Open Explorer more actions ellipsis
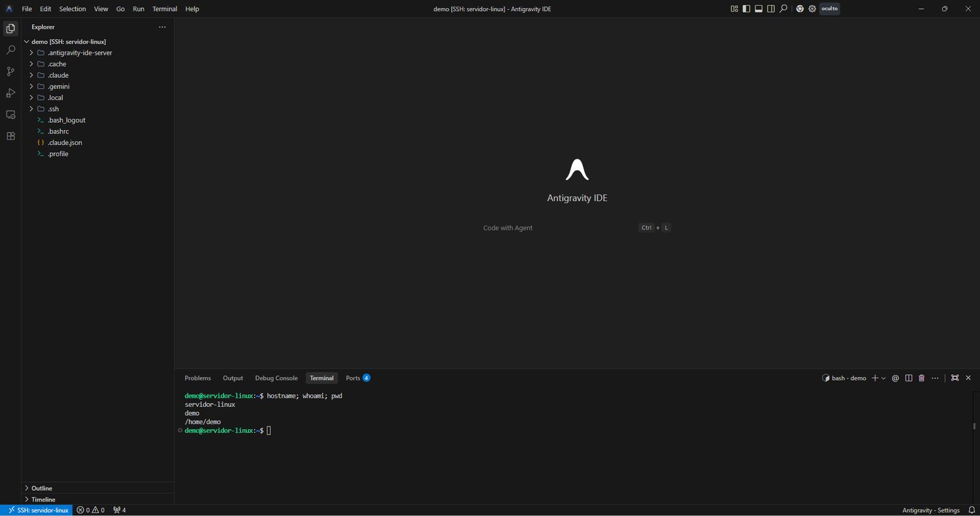 (163, 27)
